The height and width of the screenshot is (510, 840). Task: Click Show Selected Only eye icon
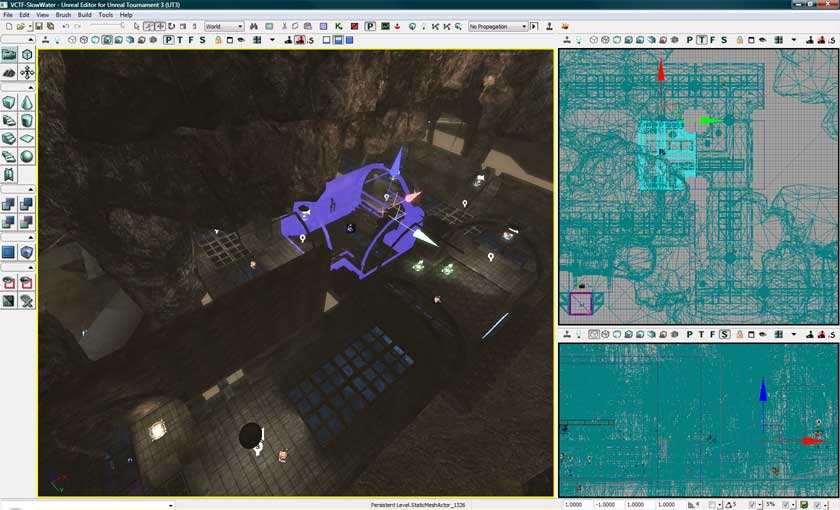point(9,282)
